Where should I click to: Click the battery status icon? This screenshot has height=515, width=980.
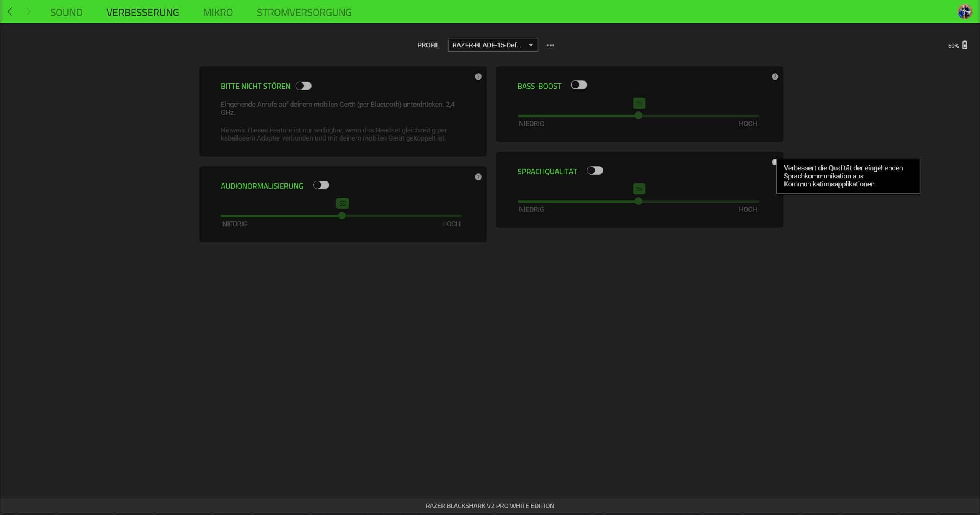point(965,45)
